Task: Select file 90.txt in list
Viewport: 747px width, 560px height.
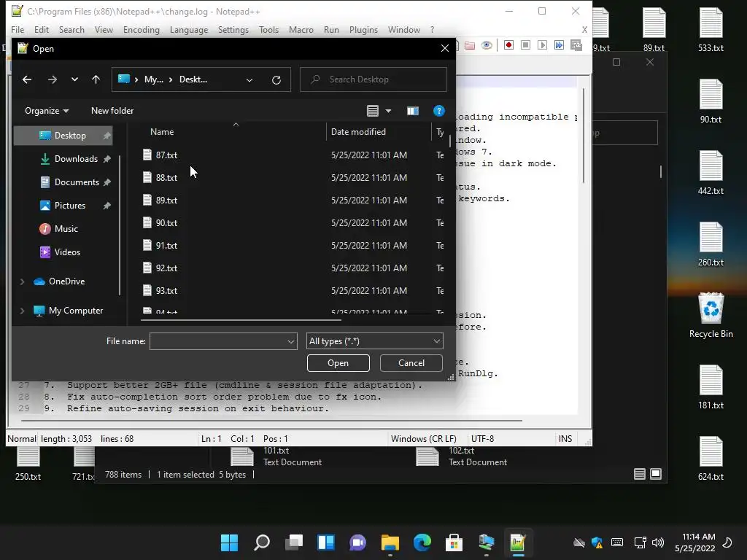Action: pos(166,223)
